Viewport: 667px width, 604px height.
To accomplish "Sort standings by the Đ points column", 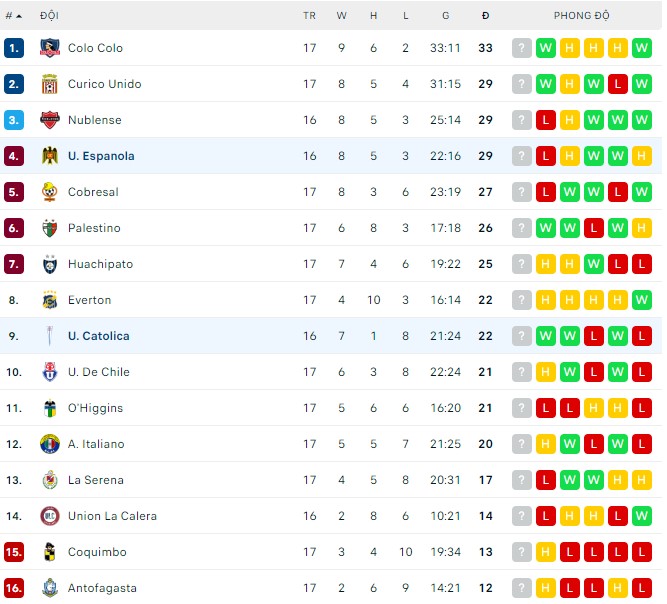I will (485, 16).
